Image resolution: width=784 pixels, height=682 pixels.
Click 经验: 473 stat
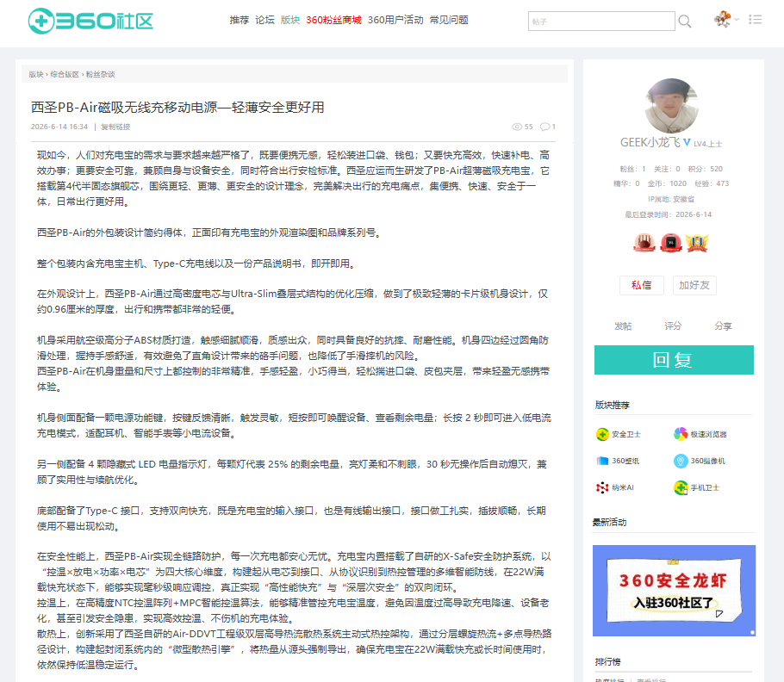click(x=712, y=184)
